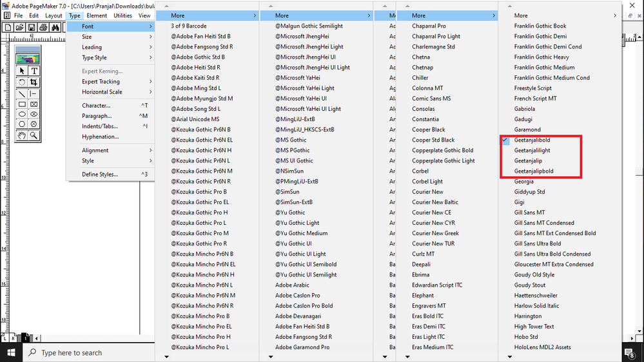This screenshot has height=362, width=644.
Task: Open the View menu
Action: (144, 15)
